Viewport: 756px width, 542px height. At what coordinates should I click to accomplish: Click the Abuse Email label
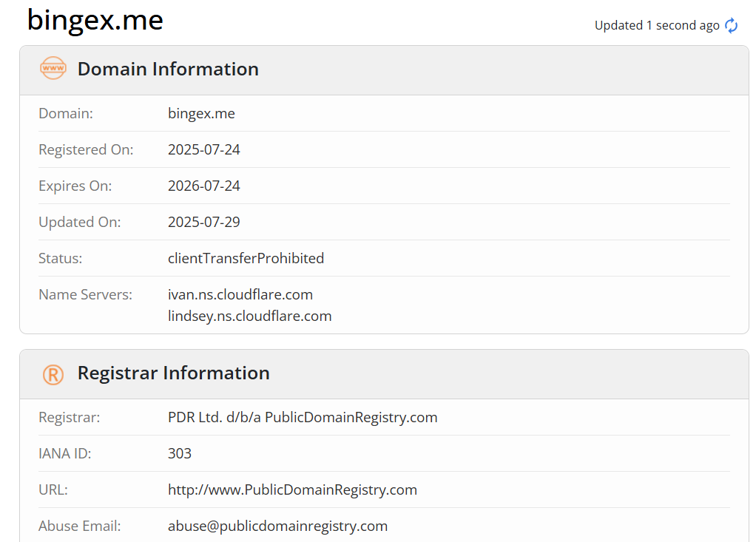pos(80,526)
